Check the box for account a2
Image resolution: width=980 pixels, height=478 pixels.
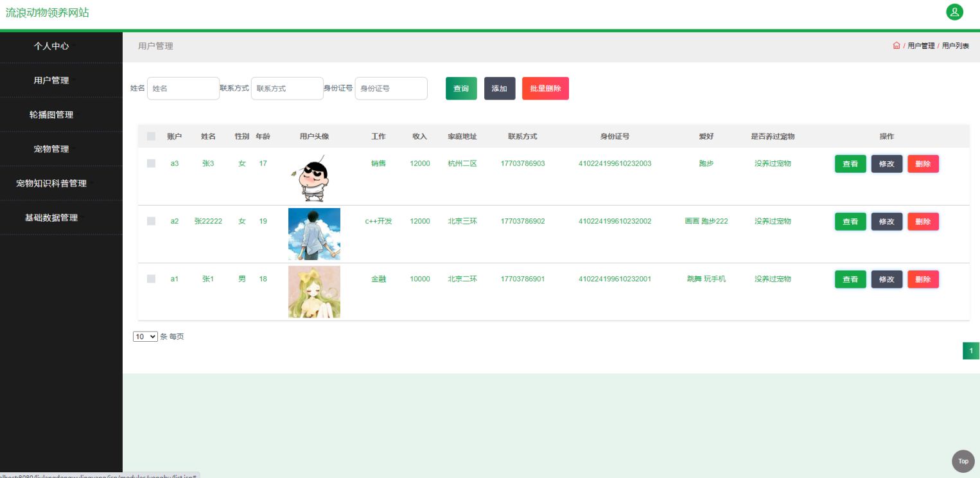[151, 221]
